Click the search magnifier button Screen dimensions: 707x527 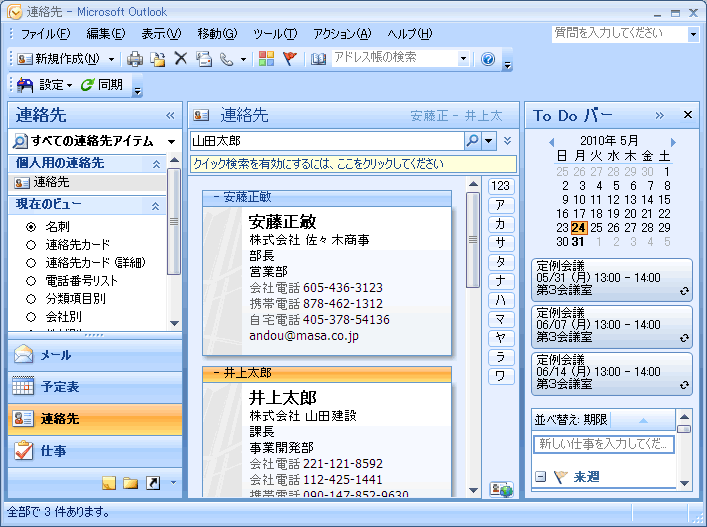tap(472, 141)
